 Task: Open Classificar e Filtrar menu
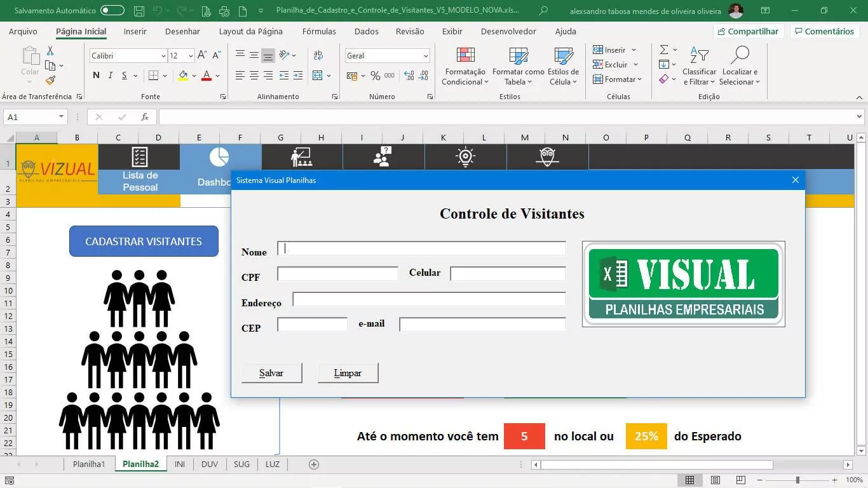pyautogui.click(x=699, y=66)
